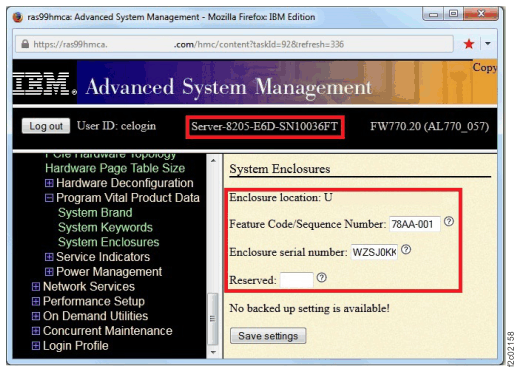The width and height of the screenshot is (514, 371).
Task: Collapse the Program Vital Product Data node
Action: click(49, 198)
